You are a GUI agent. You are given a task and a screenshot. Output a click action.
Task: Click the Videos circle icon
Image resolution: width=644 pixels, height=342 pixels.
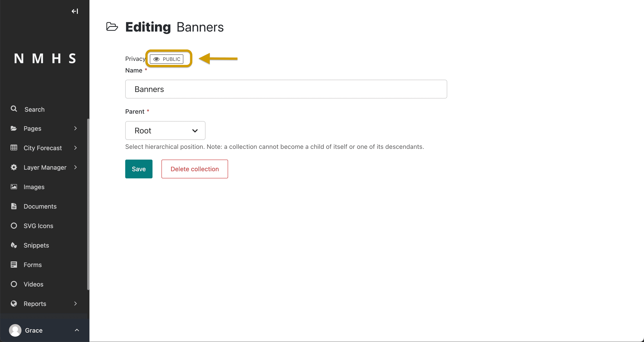(14, 284)
